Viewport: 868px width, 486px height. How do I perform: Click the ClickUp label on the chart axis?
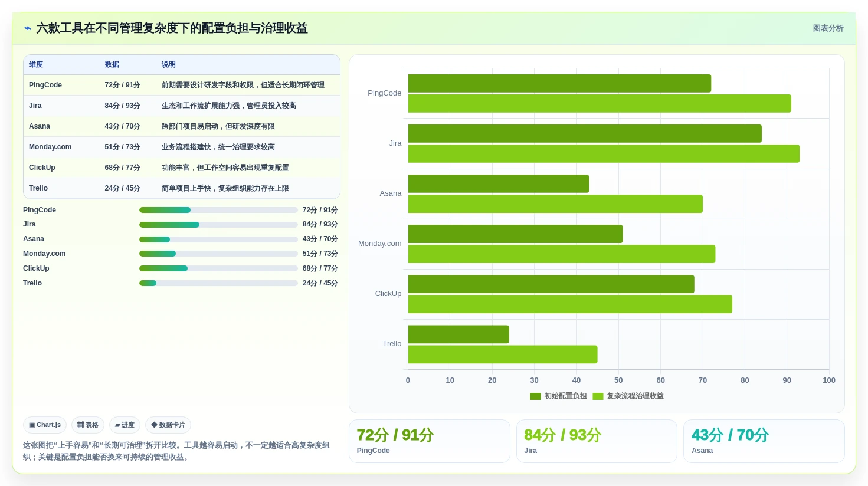pyautogui.click(x=388, y=294)
